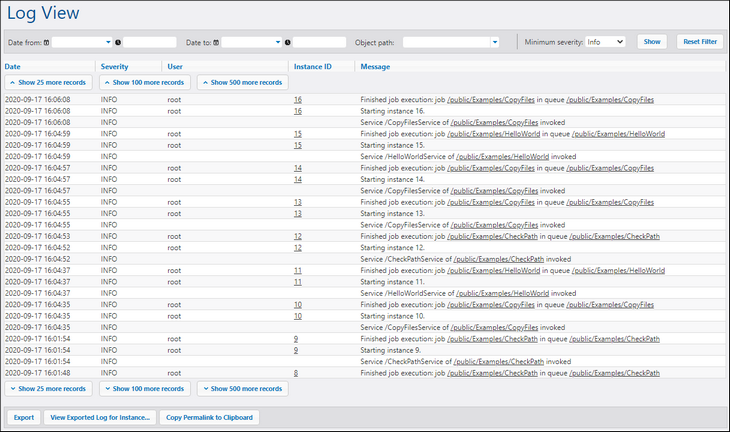Open instance ID 11 in Starting instance 11 row

pos(298,282)
